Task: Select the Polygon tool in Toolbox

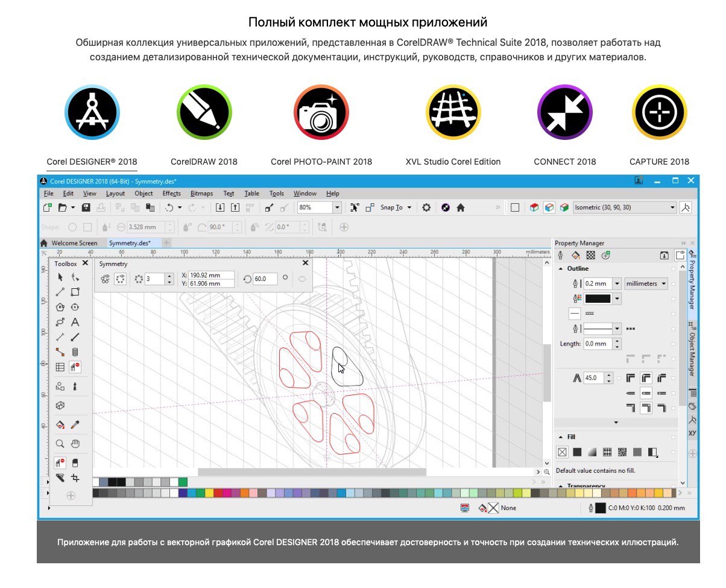Action: [60, 307]
